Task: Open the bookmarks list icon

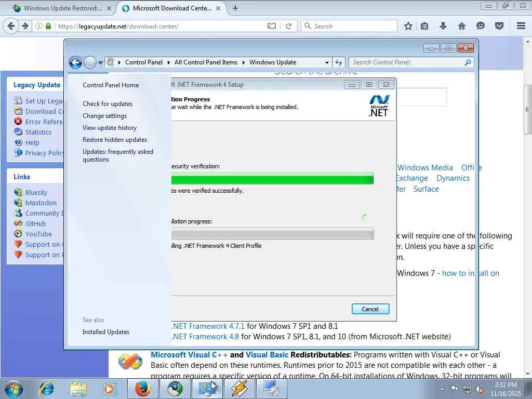Action: pyautogui.click(x=424, y=26)
